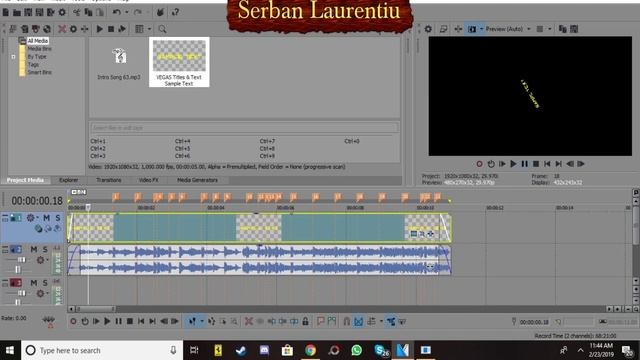Screen dimensions: 640x360
Task: Solo video track 1
Action: click(58, 218)
